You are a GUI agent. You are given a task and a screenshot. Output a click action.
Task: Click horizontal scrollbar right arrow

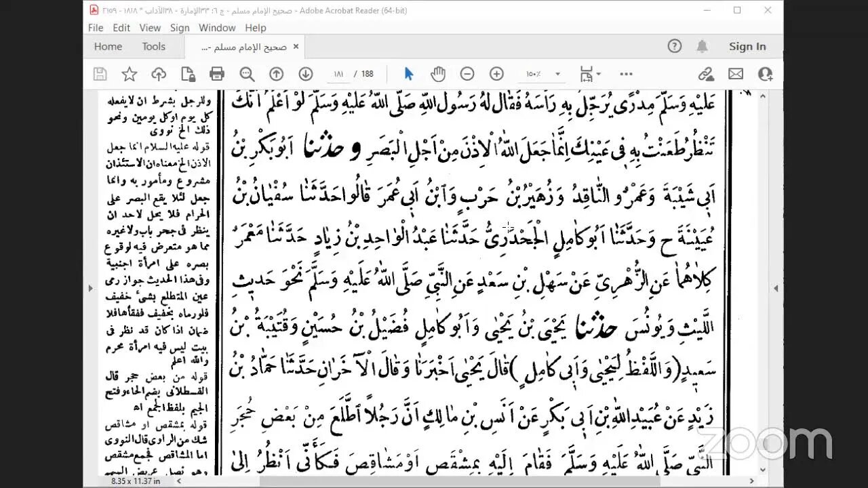[x=751, y=481]
